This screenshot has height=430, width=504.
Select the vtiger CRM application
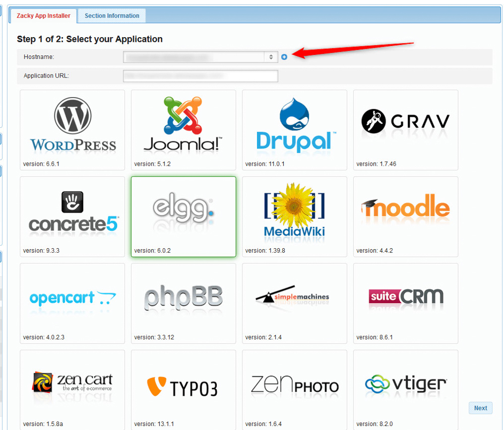click(x=405, y=389)
